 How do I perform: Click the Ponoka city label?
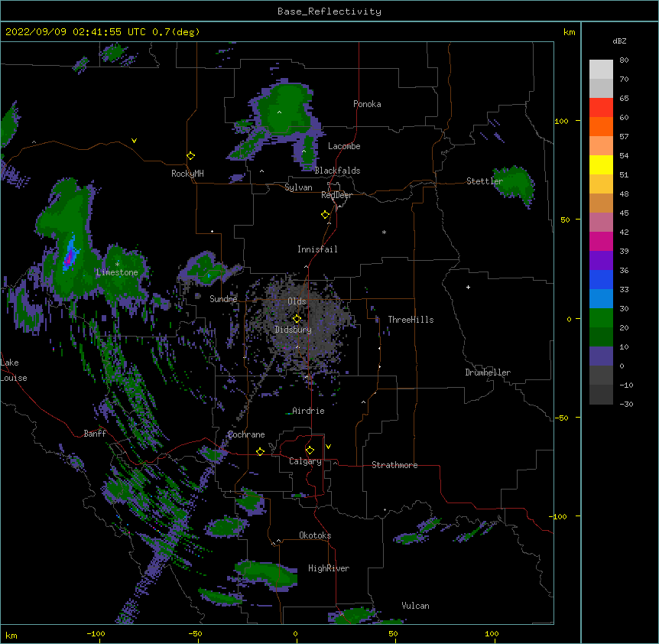(x=367, y=104)
